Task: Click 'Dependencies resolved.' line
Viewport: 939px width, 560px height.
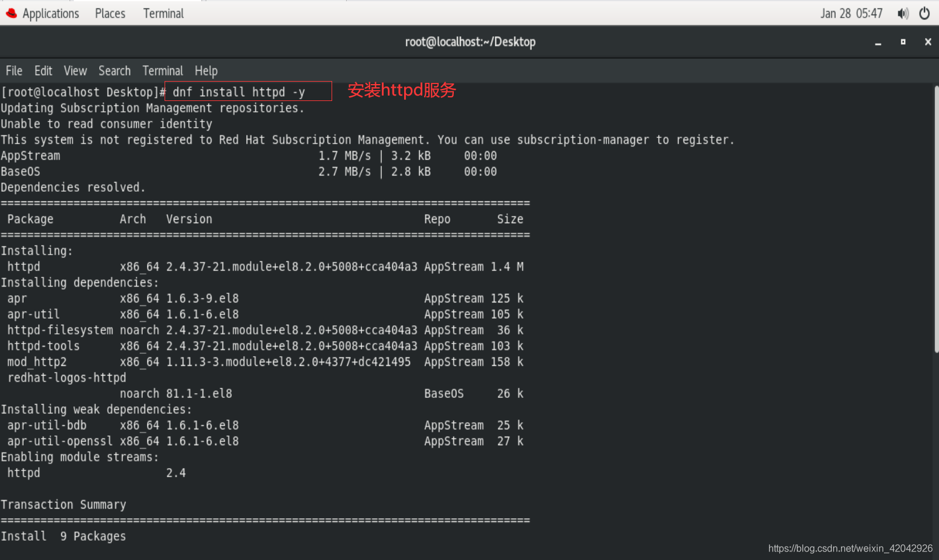Action: coord(73,187)
